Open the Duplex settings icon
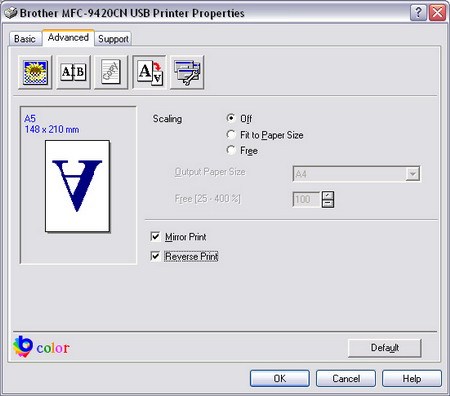Image resolution: width=450 pixels, height=396 pixels. pos(73,72)
